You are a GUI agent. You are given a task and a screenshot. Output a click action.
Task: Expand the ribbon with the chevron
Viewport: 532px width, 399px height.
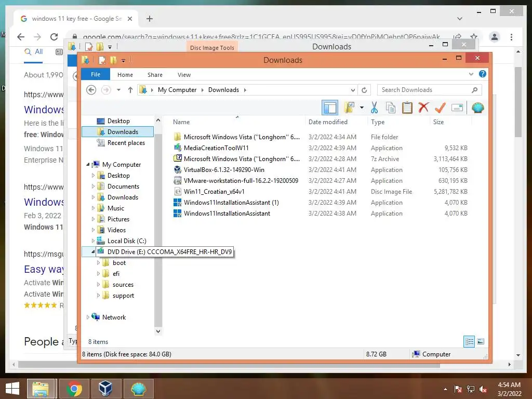[x=471, y=74]
